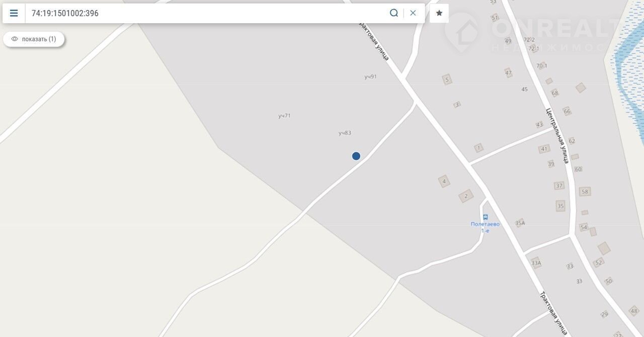This screenshot has height=337, width=644.
Task: Open the hamburger menu
Action: click(x=14, y=13)
